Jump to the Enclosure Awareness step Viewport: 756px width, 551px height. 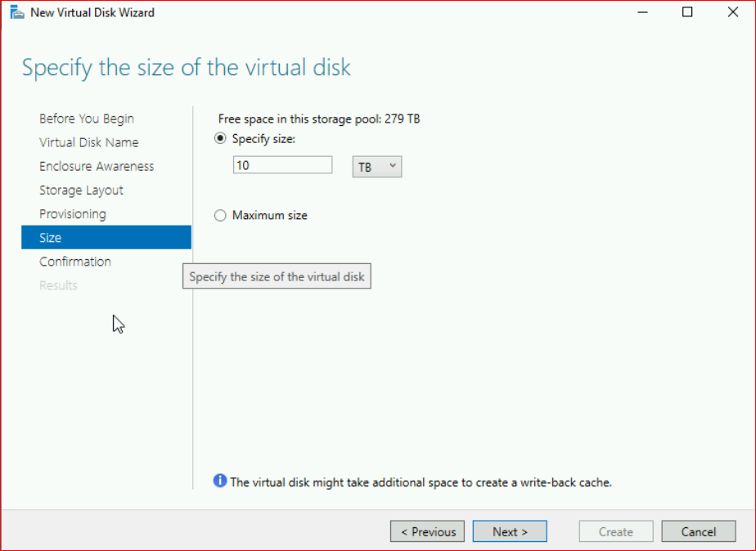point(96,166)
